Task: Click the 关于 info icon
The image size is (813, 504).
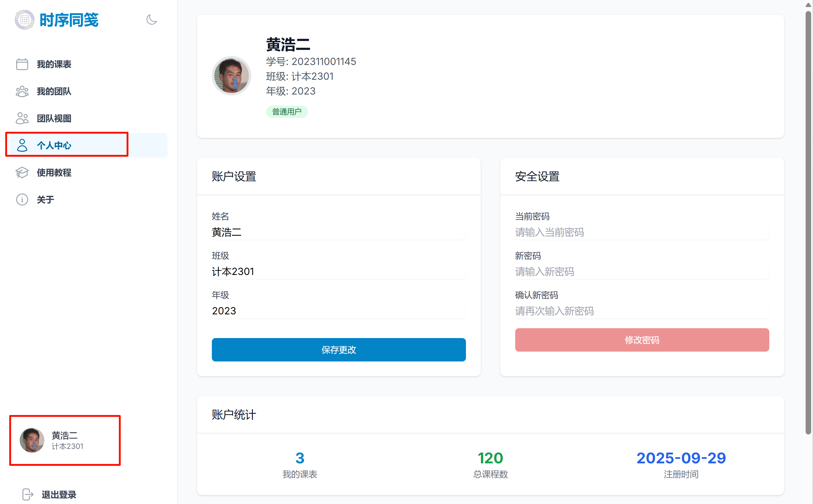Action: pyautogui.click(x=22, y=200)
